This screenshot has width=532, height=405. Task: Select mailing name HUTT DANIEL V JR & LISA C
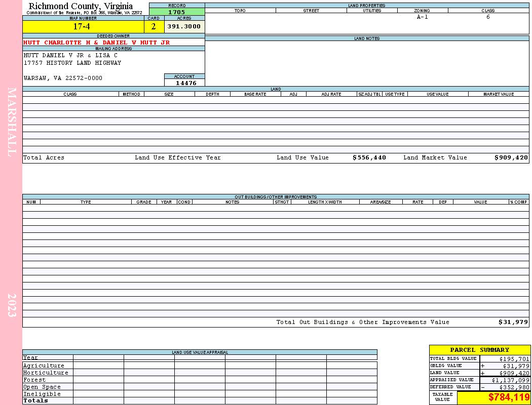tap(70, 55)
